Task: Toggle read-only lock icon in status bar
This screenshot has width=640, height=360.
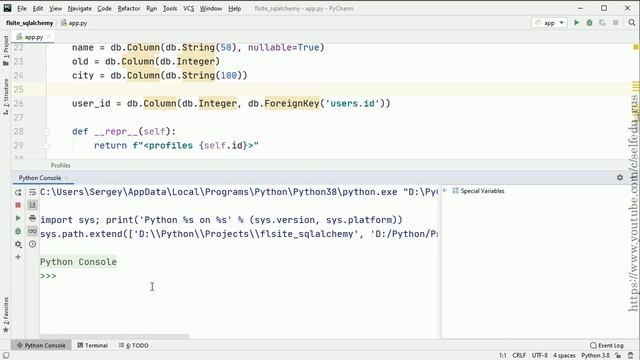Action: point(619,356)
